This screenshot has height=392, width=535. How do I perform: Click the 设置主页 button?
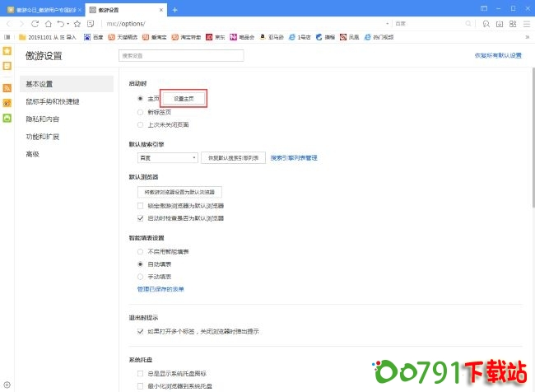tap(183, 98)
